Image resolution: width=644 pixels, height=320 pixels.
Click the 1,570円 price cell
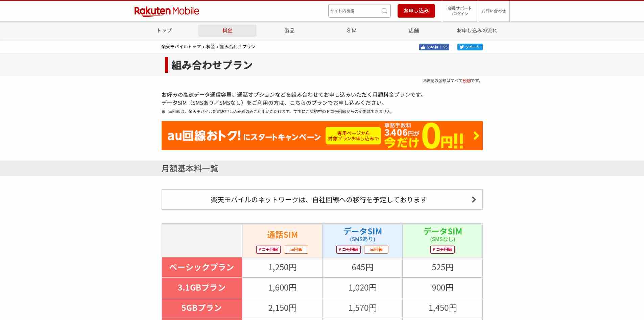coord(362,308)
